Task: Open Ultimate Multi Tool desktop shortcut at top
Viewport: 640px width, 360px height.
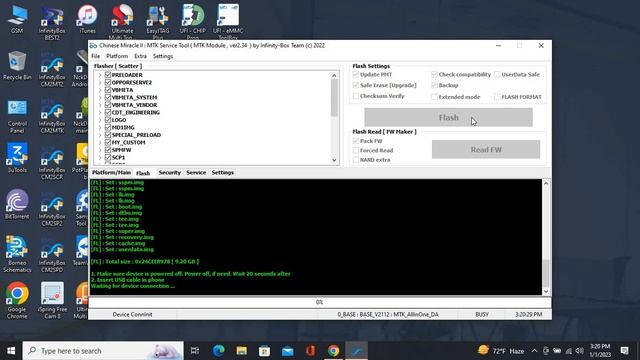Action: click(x=122, y=22)
